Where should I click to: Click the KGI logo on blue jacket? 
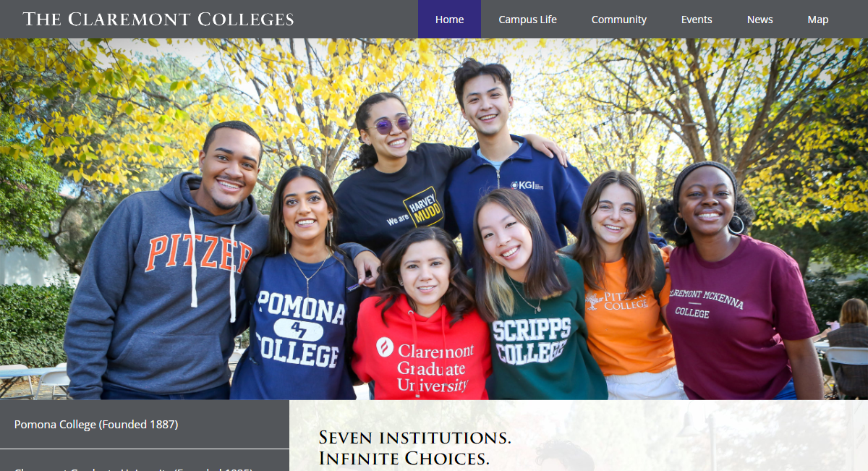527,185
